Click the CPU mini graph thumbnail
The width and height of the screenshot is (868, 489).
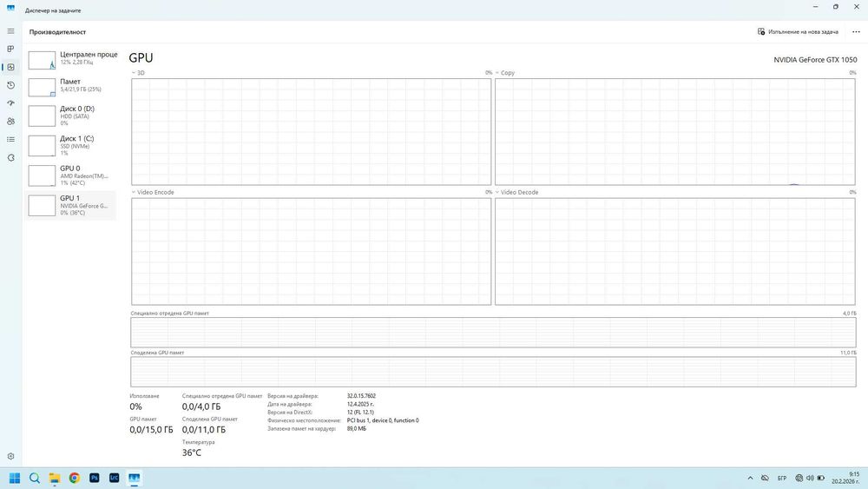pos(42,60)
